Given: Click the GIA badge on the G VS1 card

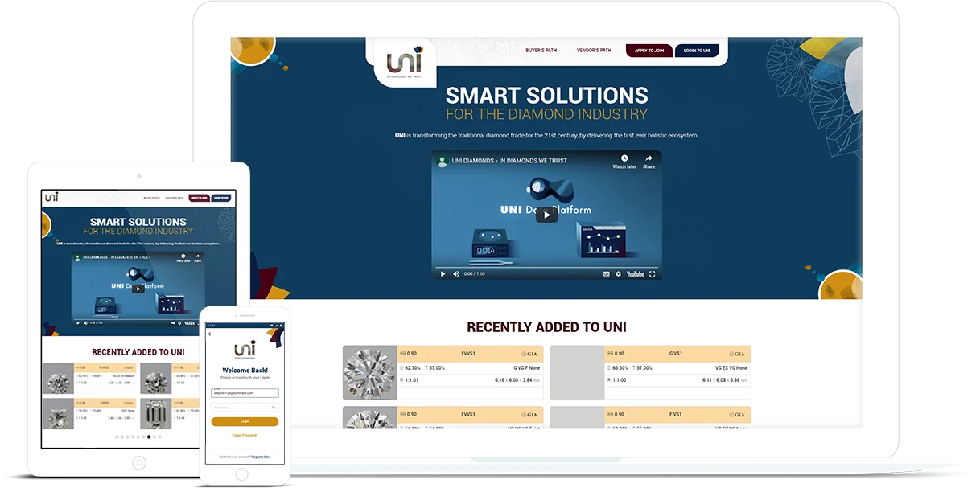Looking at the screenshot, I should 737,354.
